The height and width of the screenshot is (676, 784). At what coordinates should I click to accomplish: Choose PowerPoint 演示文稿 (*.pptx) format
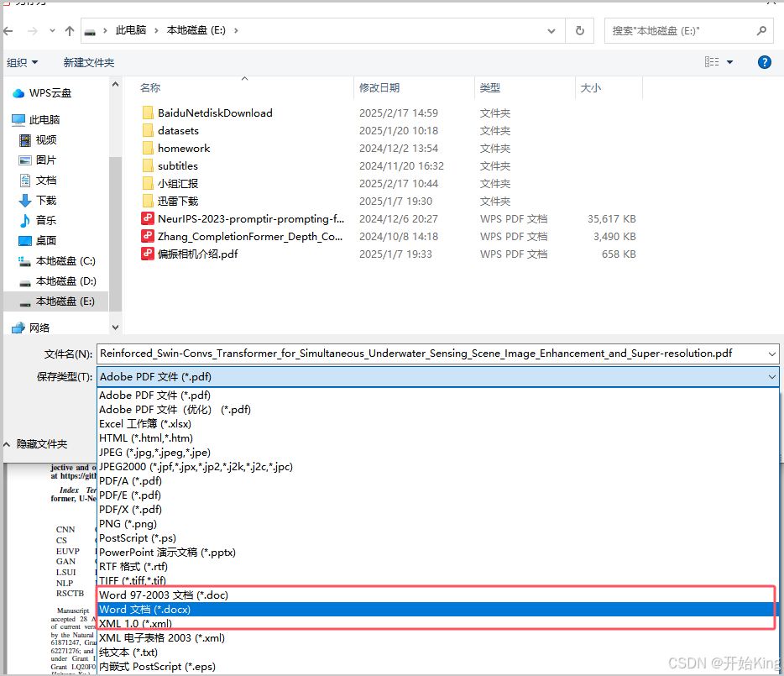click(437, 553)
